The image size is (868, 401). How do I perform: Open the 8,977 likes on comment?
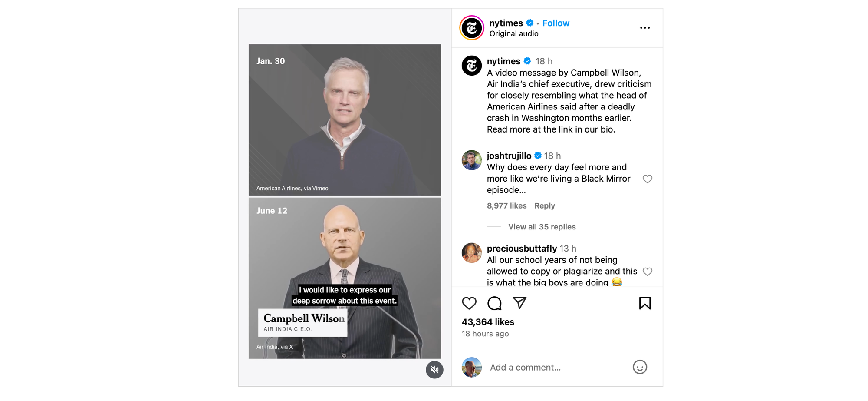point(506,206)
